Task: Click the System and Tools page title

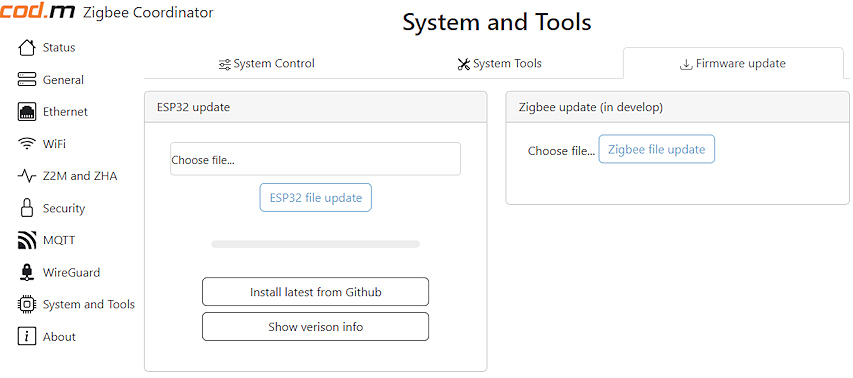Action: [x=497, y=22]
